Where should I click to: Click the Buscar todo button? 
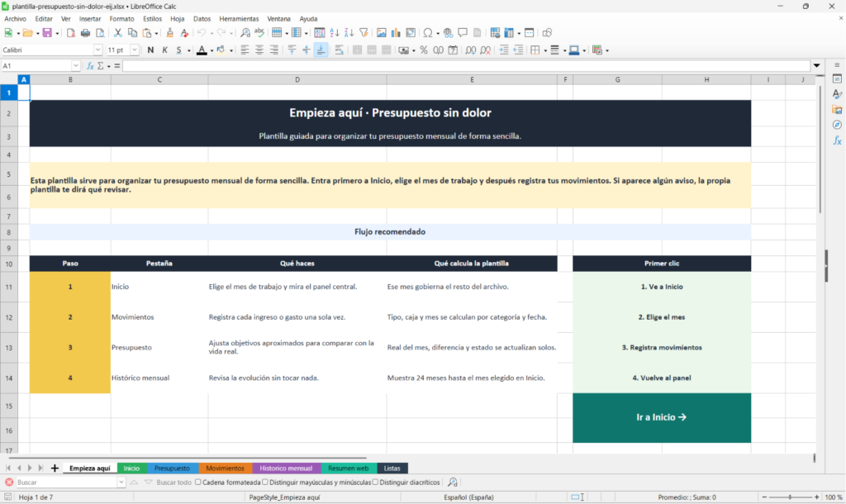[x=173, y=483]
